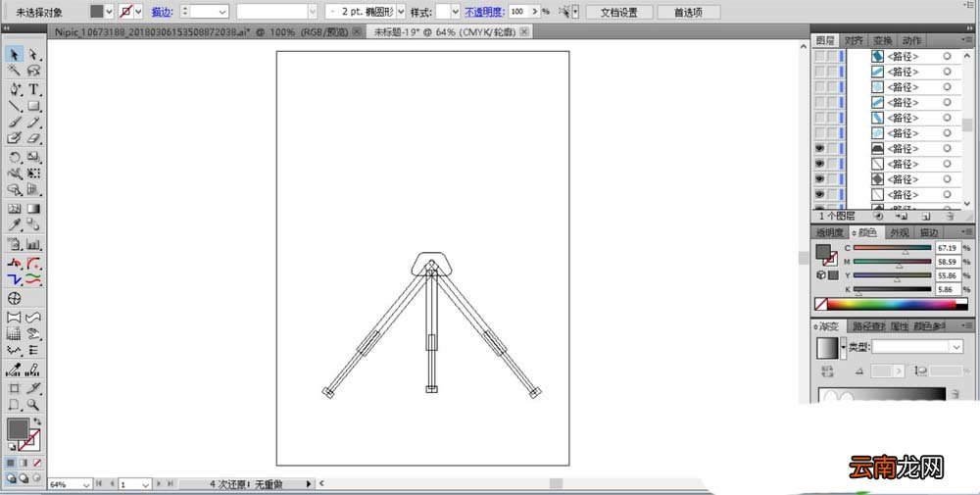This screenshot has height=495, width=980.
Task: Click the 首选项 button
Action: (x=688, y=12)
